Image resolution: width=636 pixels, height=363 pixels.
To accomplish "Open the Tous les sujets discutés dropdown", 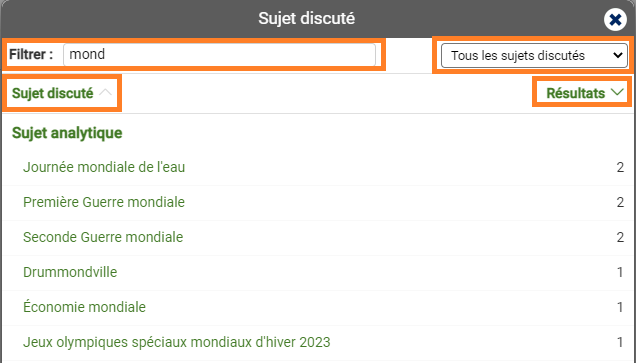I will tap(534, 56).
